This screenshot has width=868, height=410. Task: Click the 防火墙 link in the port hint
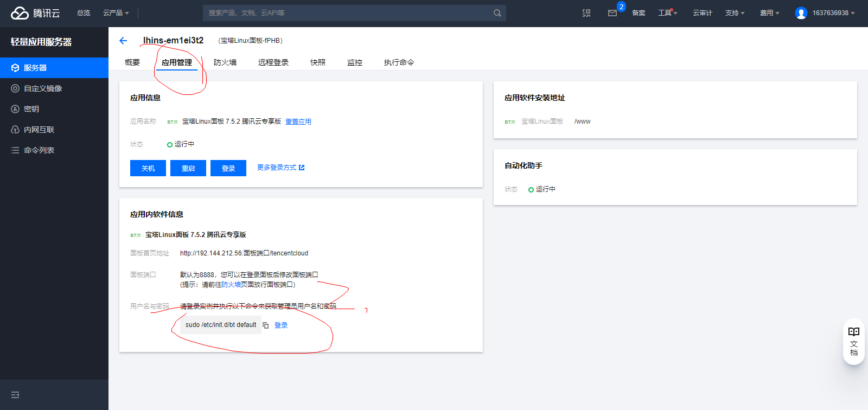coord(231,285)
